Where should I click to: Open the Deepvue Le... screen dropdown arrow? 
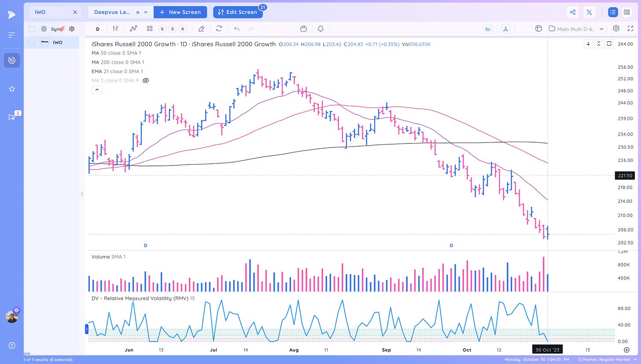point(146,12)
